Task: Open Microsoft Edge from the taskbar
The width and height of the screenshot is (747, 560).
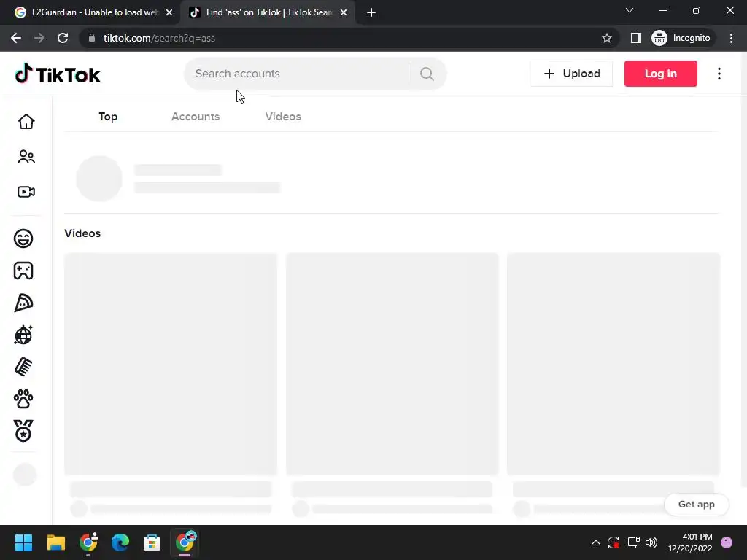Action: (x=120, y=542)
